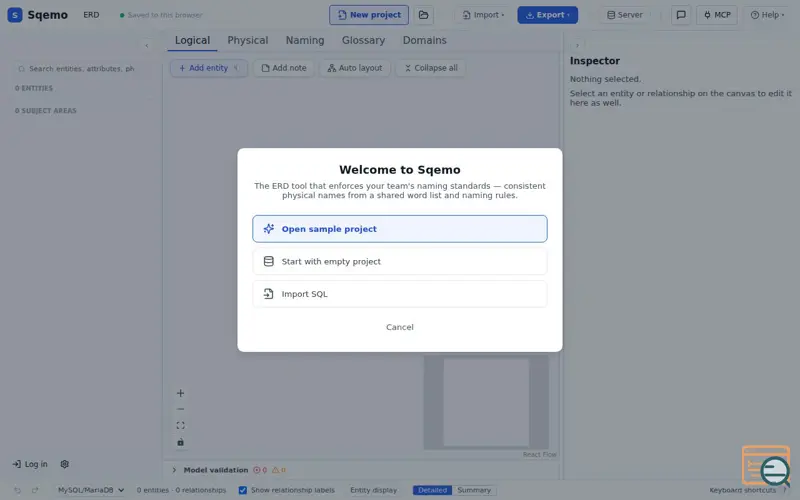800x500 pixels.
Task: Focus the Search entities field
Action: [x=82, y=68]
